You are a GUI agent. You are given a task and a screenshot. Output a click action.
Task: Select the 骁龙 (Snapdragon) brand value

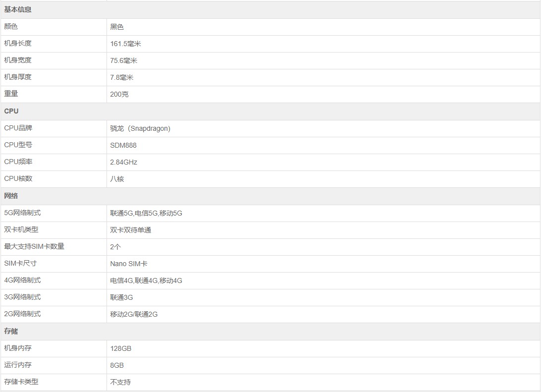point(140,129)
